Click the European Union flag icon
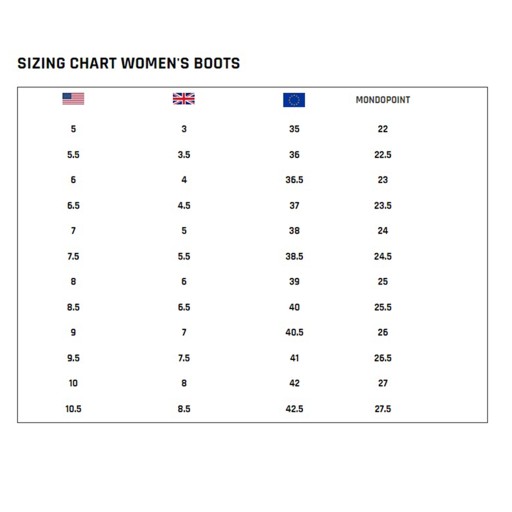The image size is (512, 512). click(x=294, y=100)
